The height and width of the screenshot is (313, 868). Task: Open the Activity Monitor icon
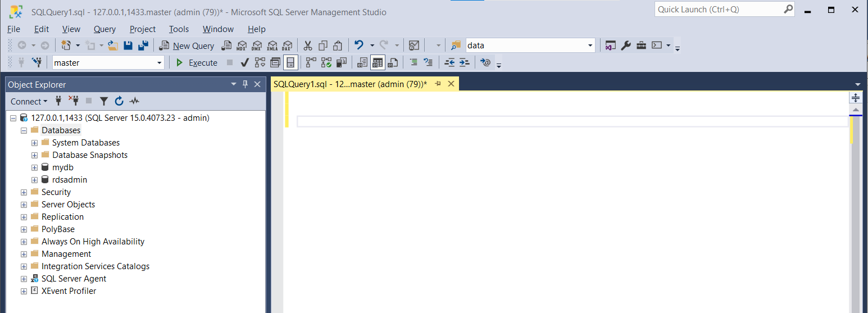coord(414,46)
